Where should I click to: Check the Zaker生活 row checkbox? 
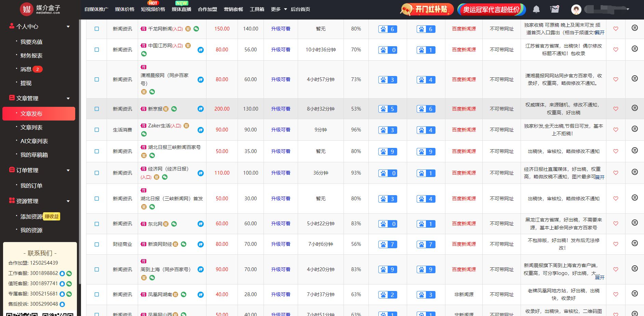pos(97,130)
